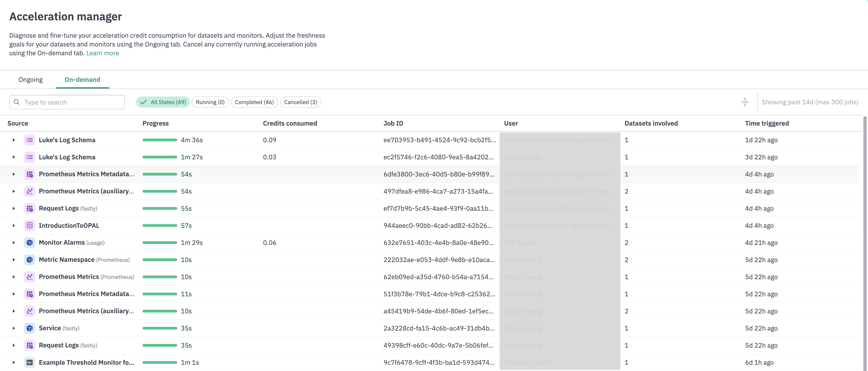Expand the Metric Namespace (Prometheus) row
The width and height of the screenshot is (868, 371).
click(14, 260)
